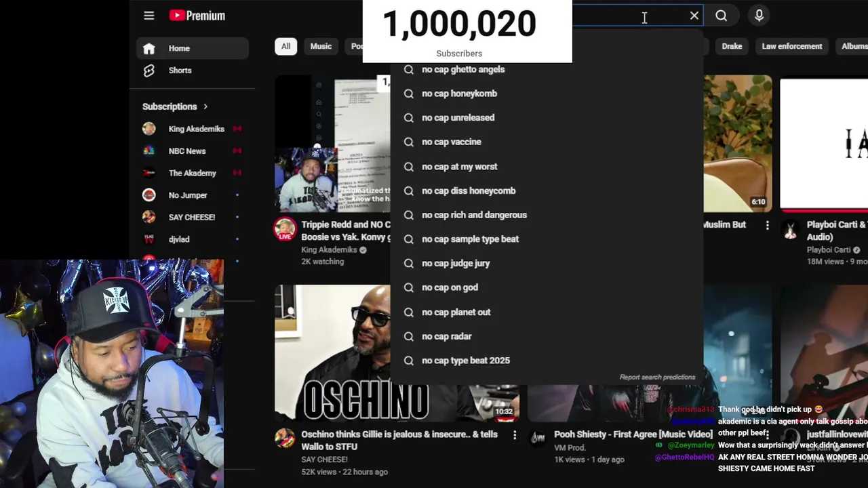Click the YouTube Premium logo
The image size is (868, 488).
pyautogui.click(x=197, y=16)
